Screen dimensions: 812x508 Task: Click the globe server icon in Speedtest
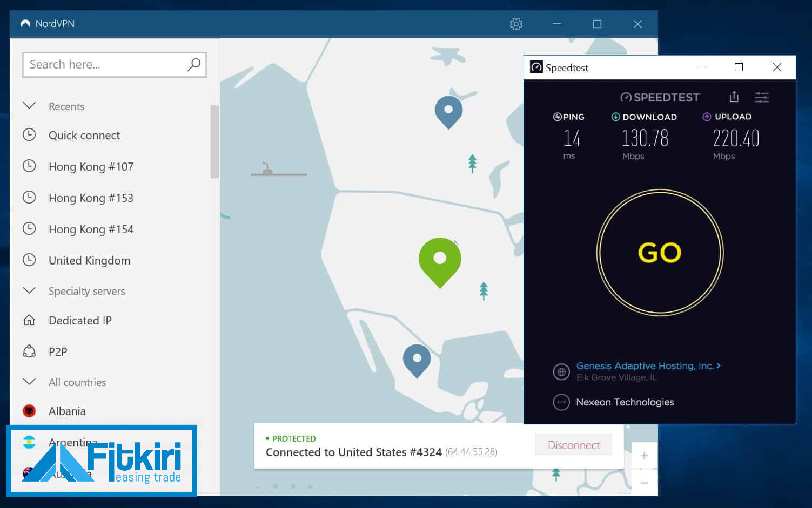[x=561, y=371]
